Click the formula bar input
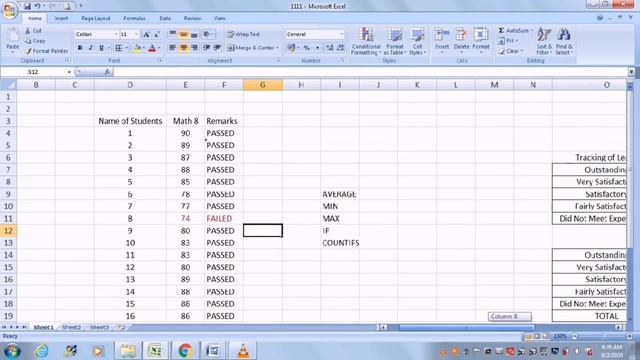The image size is (640, 360). [371, 72]
